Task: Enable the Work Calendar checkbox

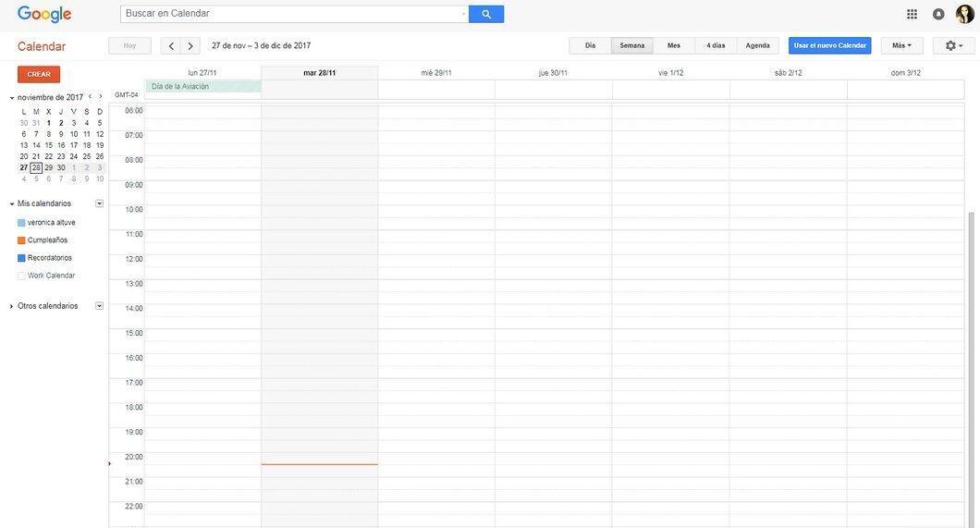Action: click(x=21, y=276)
